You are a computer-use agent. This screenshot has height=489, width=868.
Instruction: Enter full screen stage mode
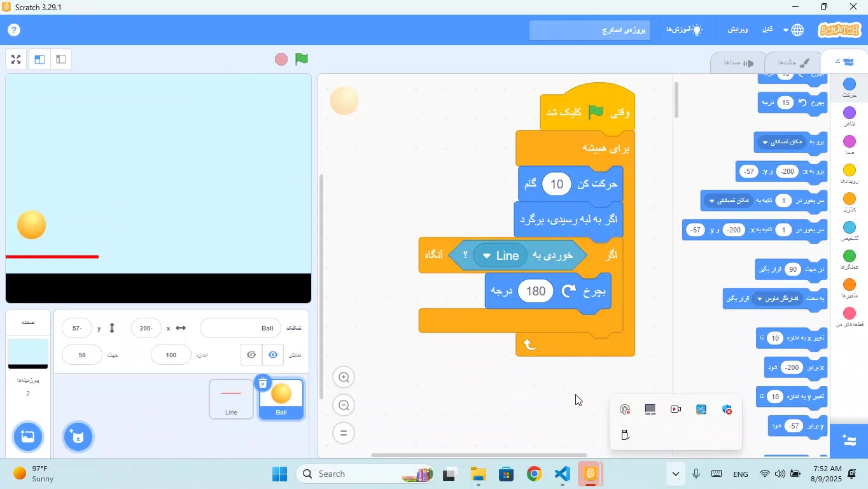point(17,59)
